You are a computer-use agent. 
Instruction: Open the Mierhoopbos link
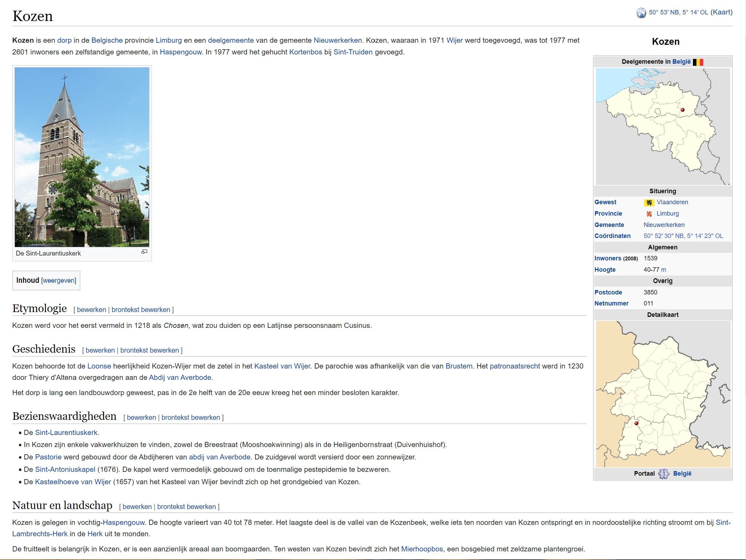(x=422, y=549)
